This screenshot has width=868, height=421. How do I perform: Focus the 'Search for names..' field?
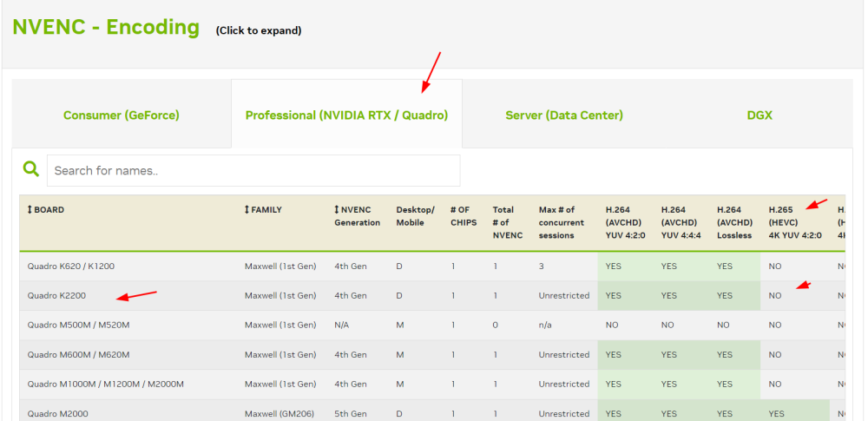(253, 171)
